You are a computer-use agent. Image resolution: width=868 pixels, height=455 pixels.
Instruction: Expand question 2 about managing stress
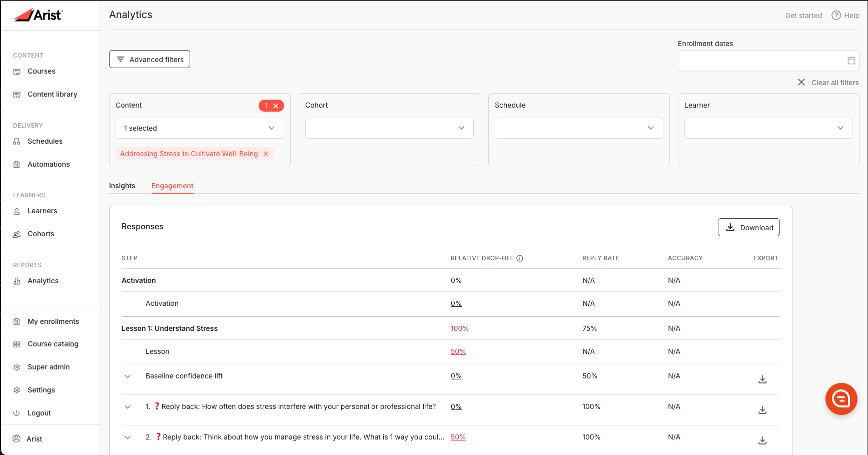point(128,437)
